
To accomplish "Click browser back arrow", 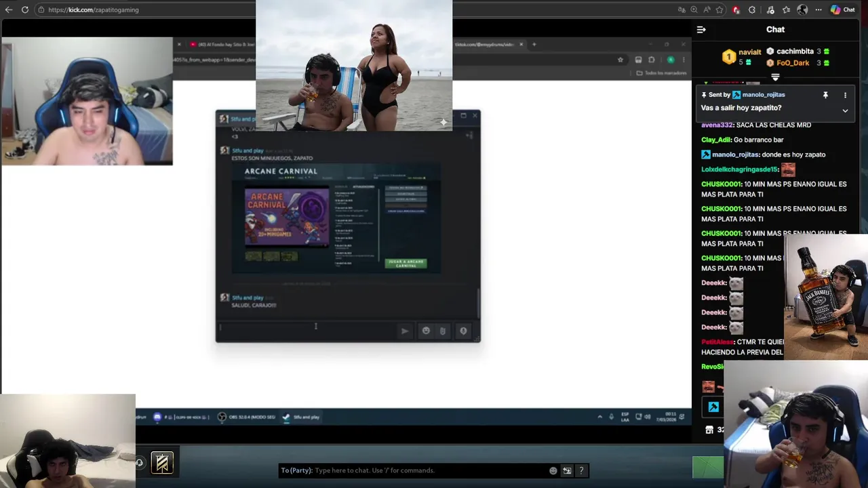I will pos(9,9).
